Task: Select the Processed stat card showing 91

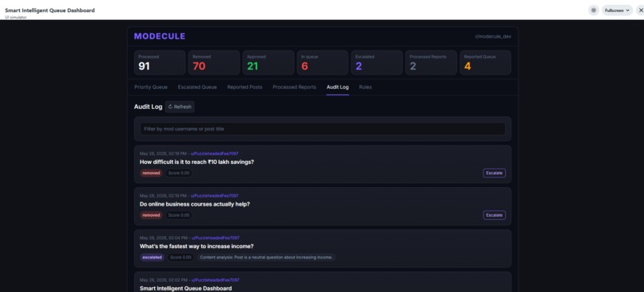Action: point(160,62)
